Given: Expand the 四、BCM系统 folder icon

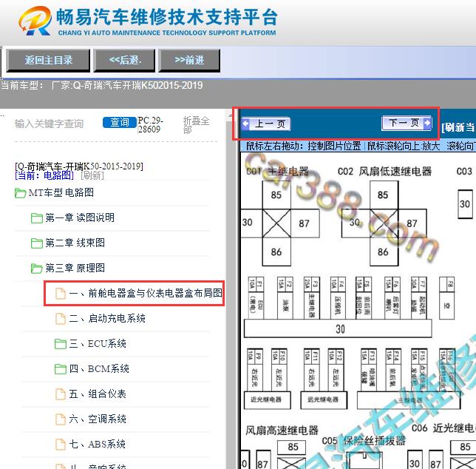Looking at the screenshot, I should pyautogui.click(x=61, y=369).
